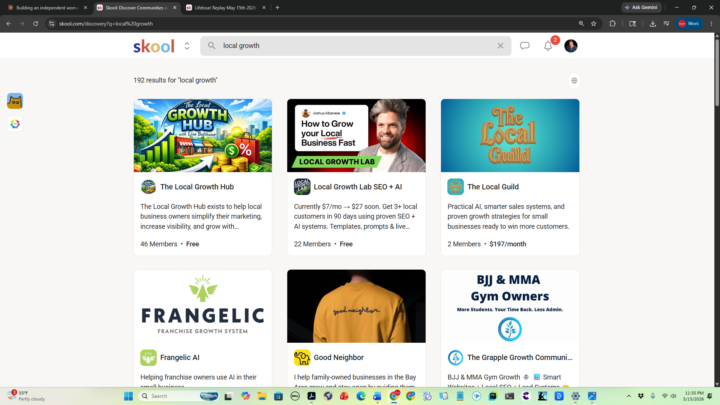The height and width of the screenshot is (405, 720).
Task: Open the profile avatar menu
Action: pos(571,46)
